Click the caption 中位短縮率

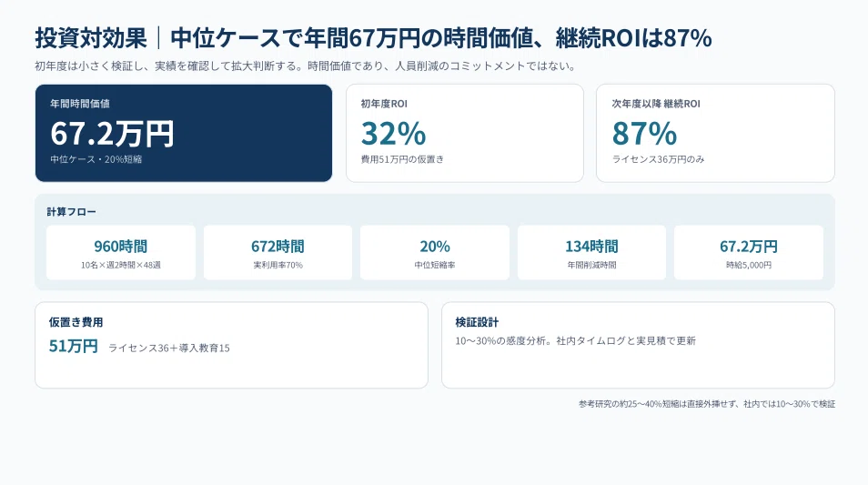[x=435, y=265]
